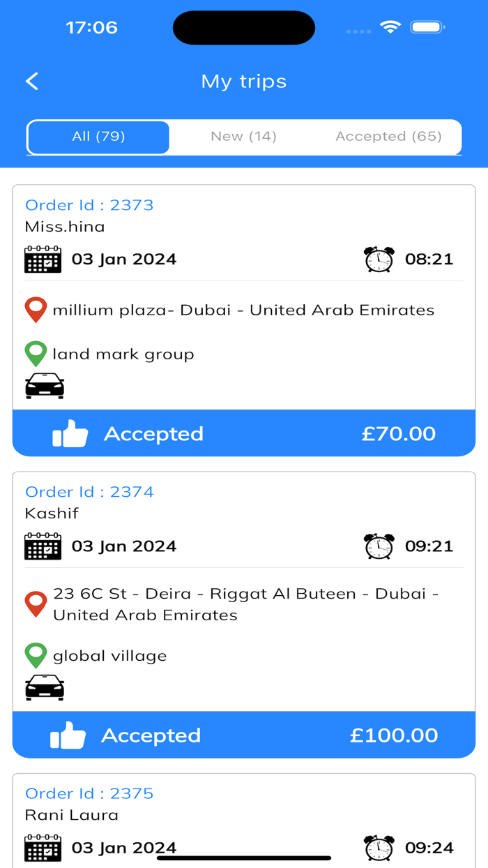488x868 pixels.
Task: Tap green pin next to global village
Action: click(36, 656)
